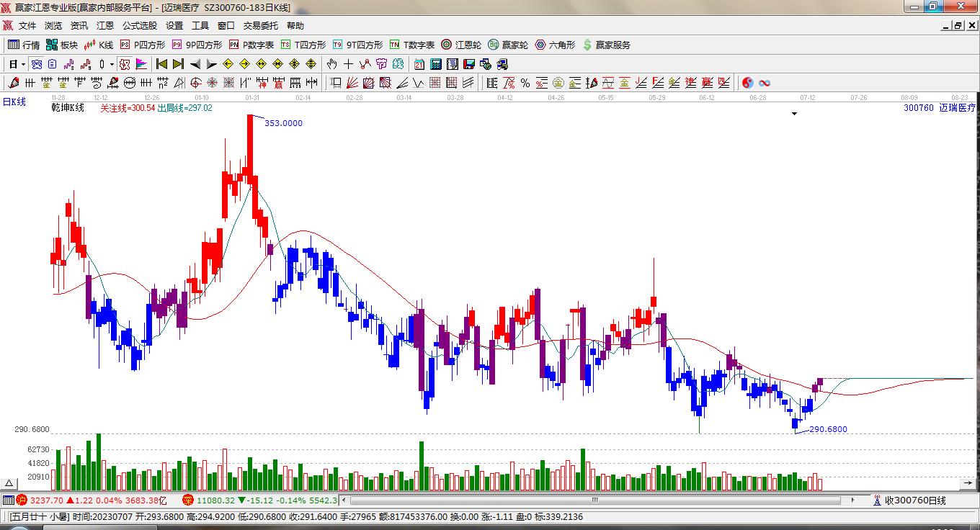Select the hand pan tool
The height and width of the screenshot is (530, 980).
click(x=331, y=64)
